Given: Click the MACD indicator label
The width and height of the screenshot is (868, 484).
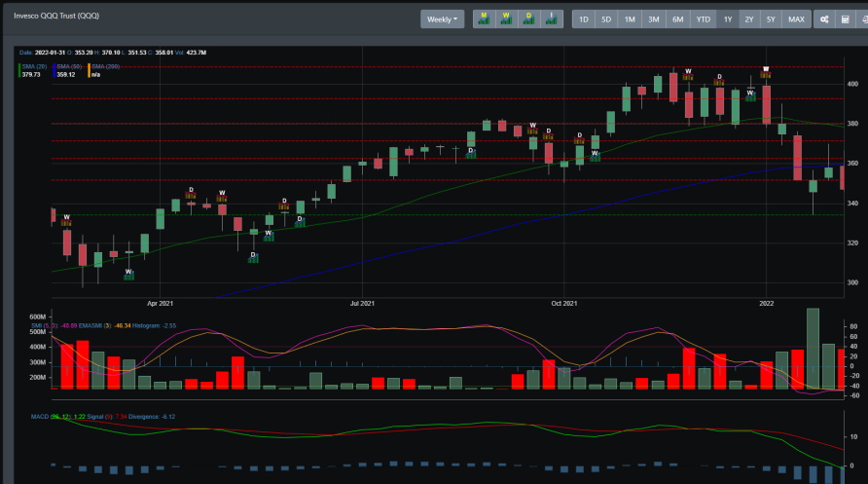Looking at the screenshot, I should coord(51,417).
